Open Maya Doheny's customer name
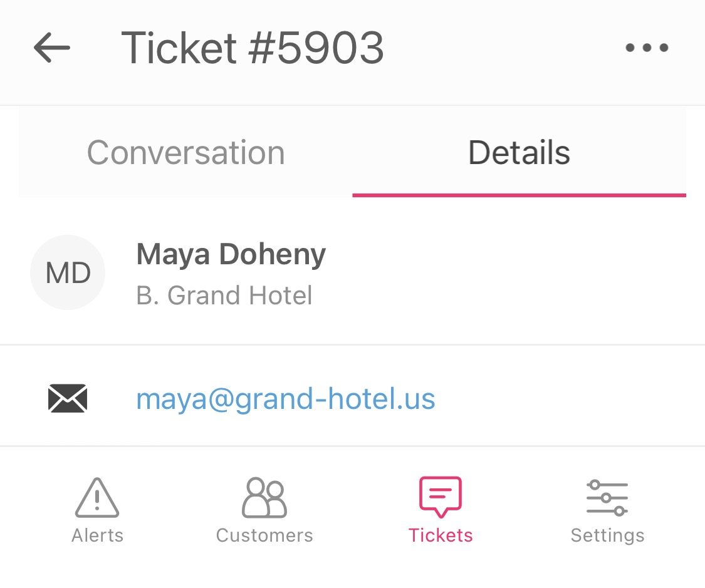 (x=231, y=255)
